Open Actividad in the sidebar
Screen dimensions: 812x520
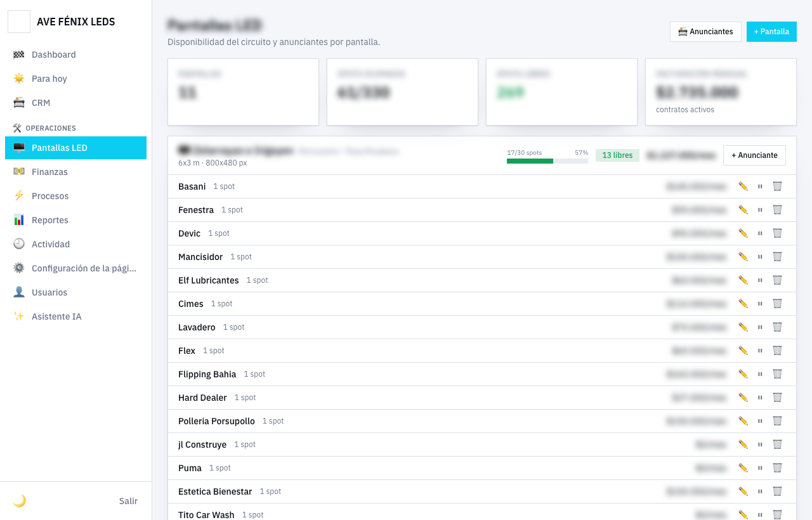(75, 244)
